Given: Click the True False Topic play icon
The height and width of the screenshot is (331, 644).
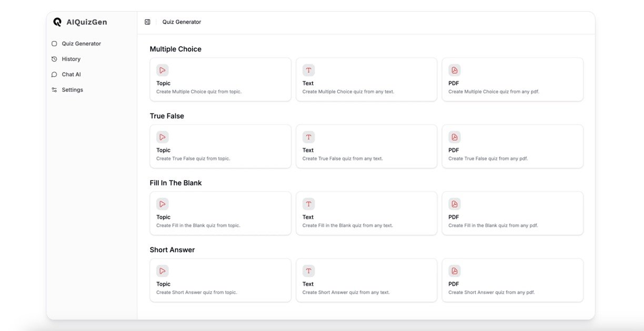Looking at the screenshot, I should click(x=162, y=137).
